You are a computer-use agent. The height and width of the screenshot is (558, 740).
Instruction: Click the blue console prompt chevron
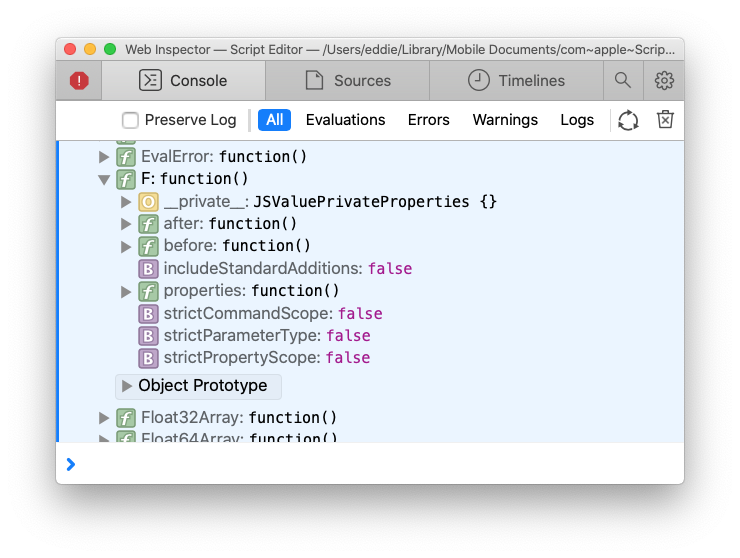click(x=71, y=465)
